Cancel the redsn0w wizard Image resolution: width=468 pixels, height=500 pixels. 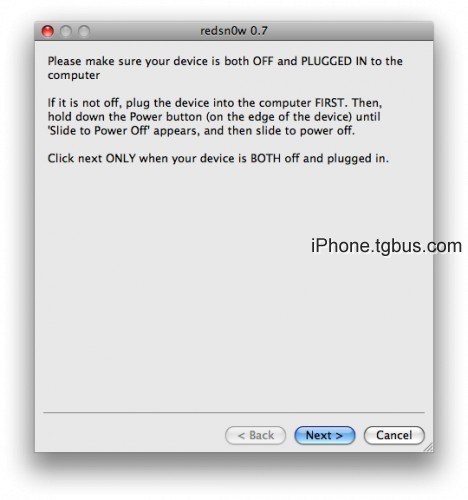click(394, 435)
